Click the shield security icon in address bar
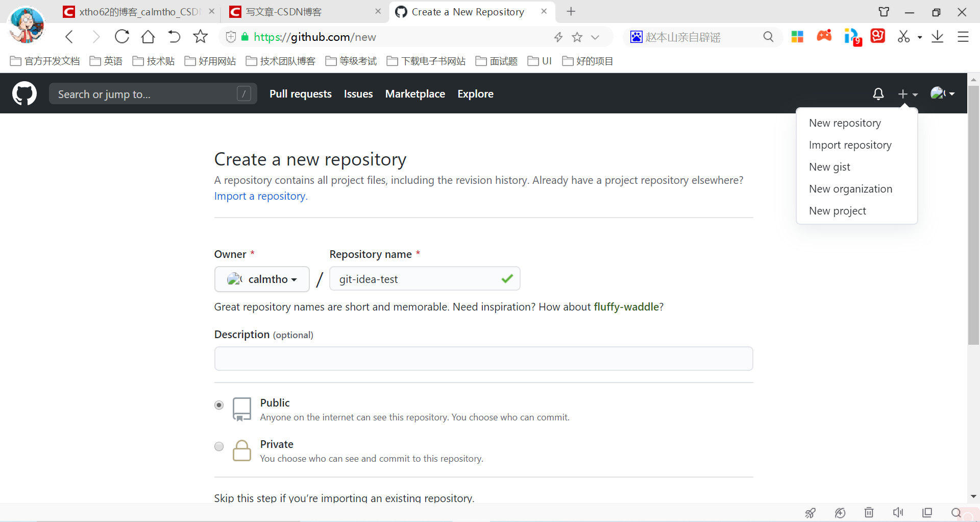The height and width of the screenshot is (522, 980). point(231,37)
